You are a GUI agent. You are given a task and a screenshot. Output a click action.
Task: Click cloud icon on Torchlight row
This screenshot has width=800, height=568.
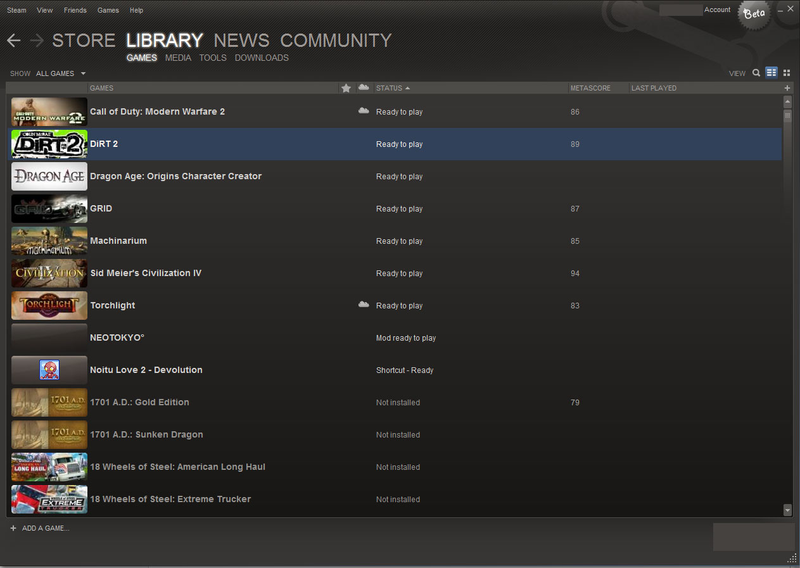[x=363, y=305]
